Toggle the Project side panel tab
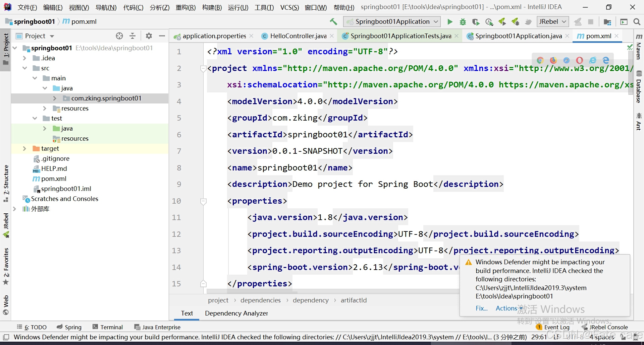 6,49
